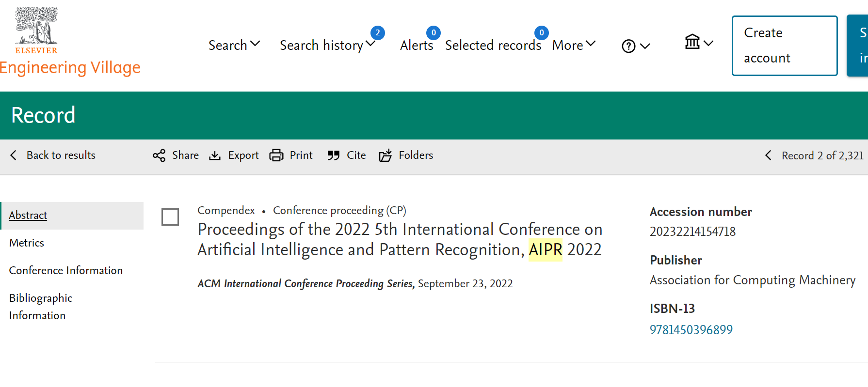Open the Alerts menu item
This screenshot has height=387, width=868.
click(x=417, y=45)
